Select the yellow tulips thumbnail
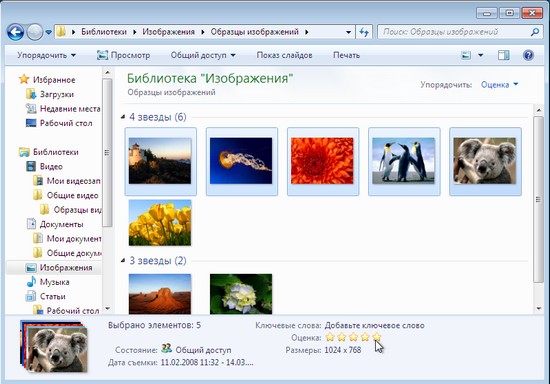550x384 pixels. 160,223
